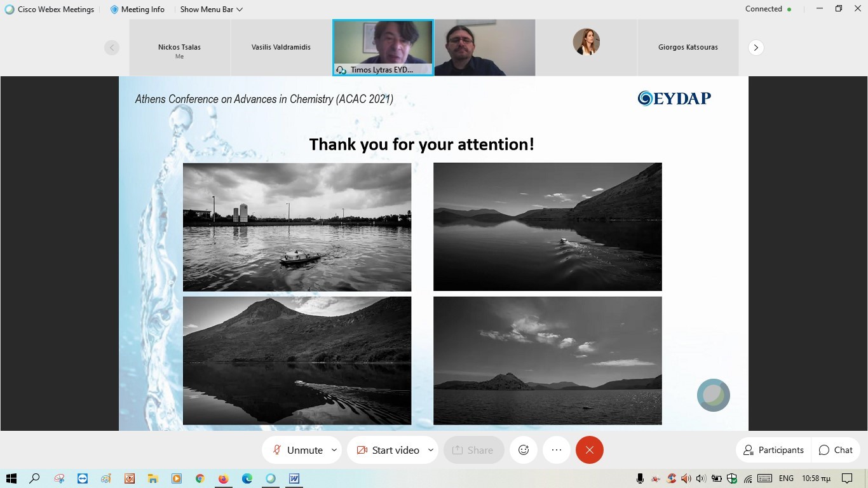Open the more options ellipsis button
868x488 pixels.
tap(557, 450)
